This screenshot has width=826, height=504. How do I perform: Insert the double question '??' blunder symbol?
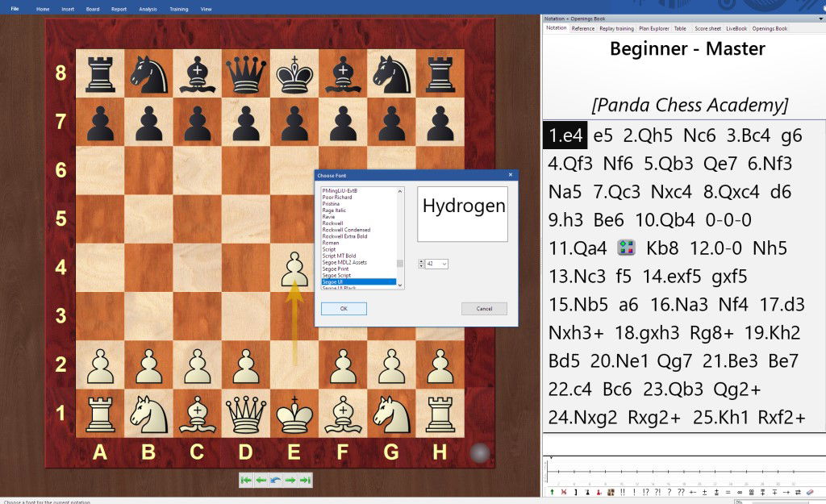point(681,492)
